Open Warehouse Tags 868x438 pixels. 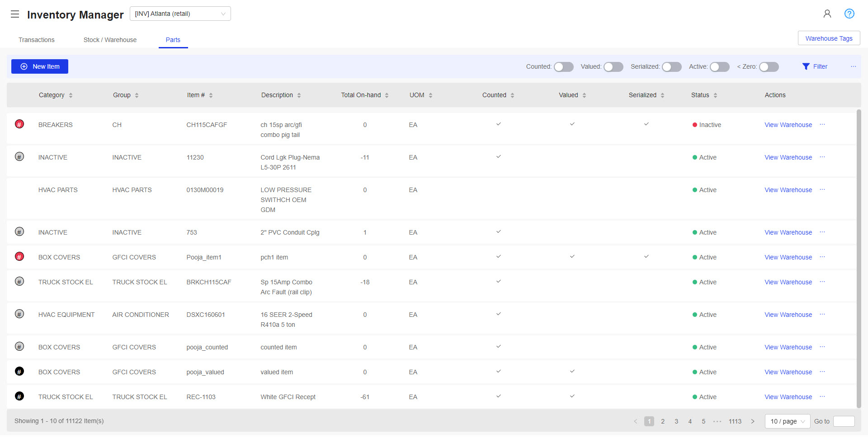[x=829, y=38]
